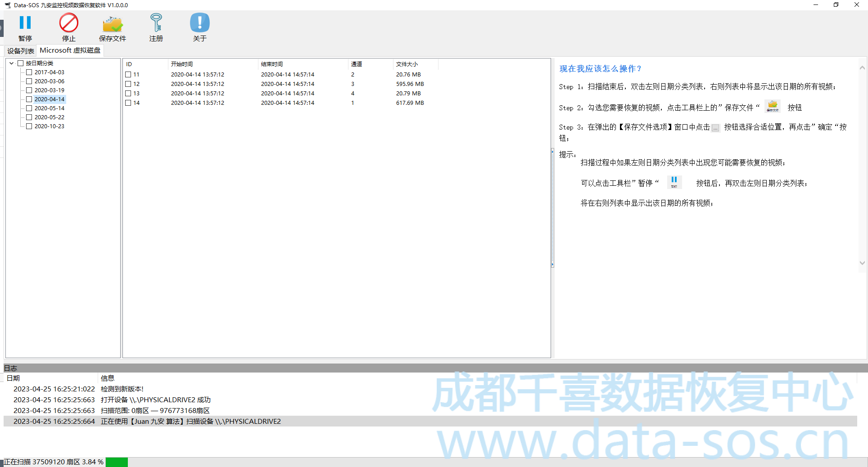Click the panel splitter collapse handle
Viewport: 868px width, 467px height.
[552, 208]
